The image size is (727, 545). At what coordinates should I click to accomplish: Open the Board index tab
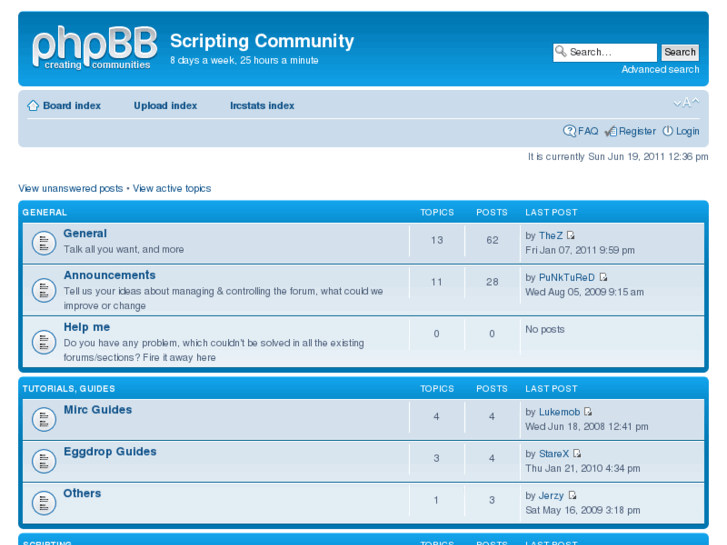point(72,106)
